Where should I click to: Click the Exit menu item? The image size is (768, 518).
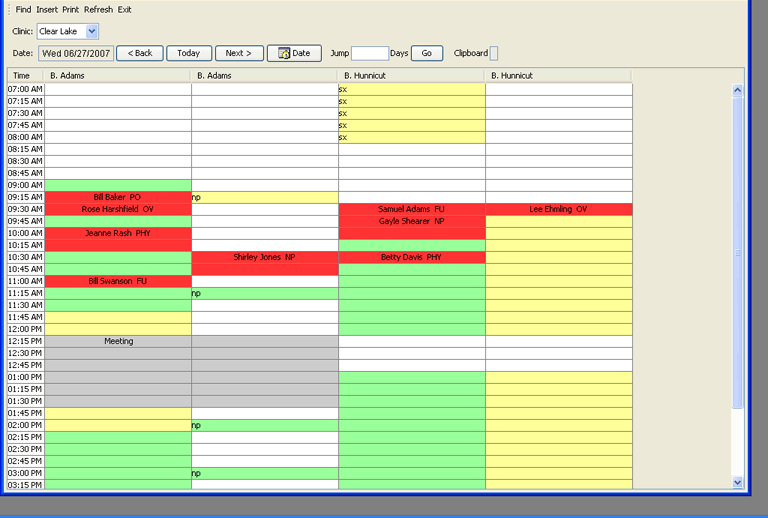(x=124, y=9)
